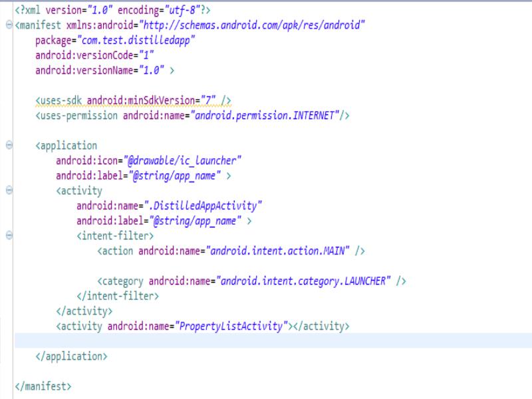The image size is (532, 399).
Task: Click the application android:label attribute
Action: click(138, 176)
